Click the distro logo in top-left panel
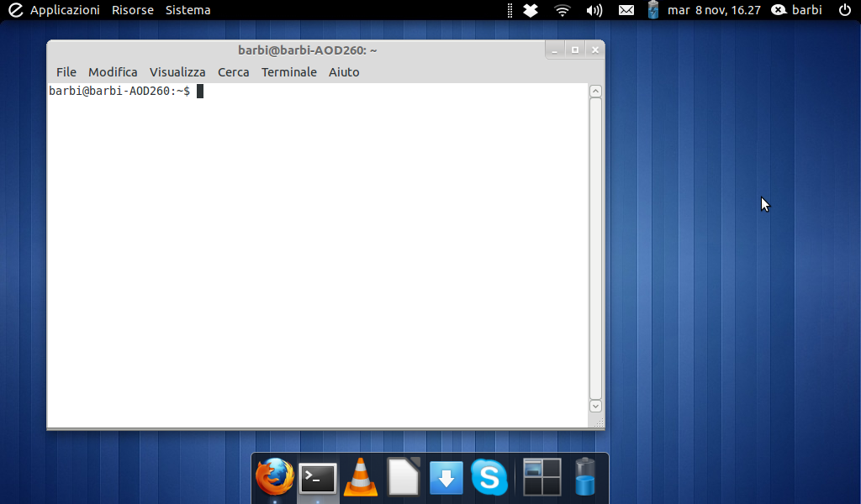861x504 pixels. point(15,10)
